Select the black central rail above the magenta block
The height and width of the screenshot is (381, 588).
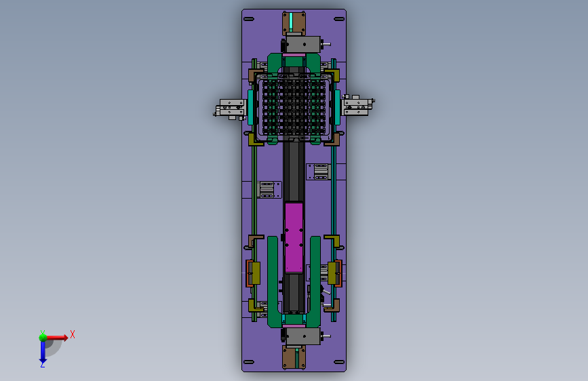294,172
